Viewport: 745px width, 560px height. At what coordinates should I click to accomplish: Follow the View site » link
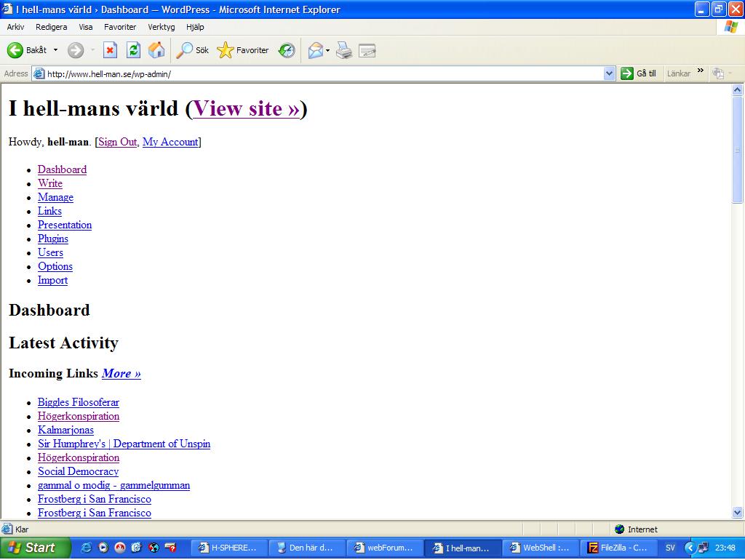pos(246,109)
